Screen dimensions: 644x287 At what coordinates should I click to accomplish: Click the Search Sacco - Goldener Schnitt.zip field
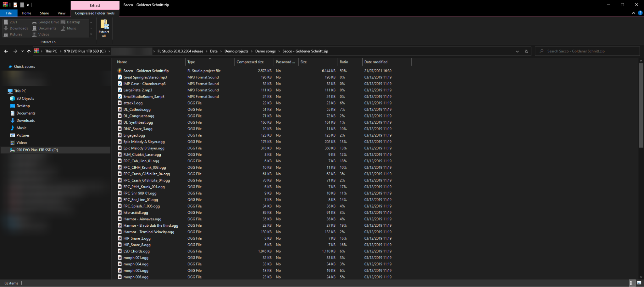pos(587,51)
